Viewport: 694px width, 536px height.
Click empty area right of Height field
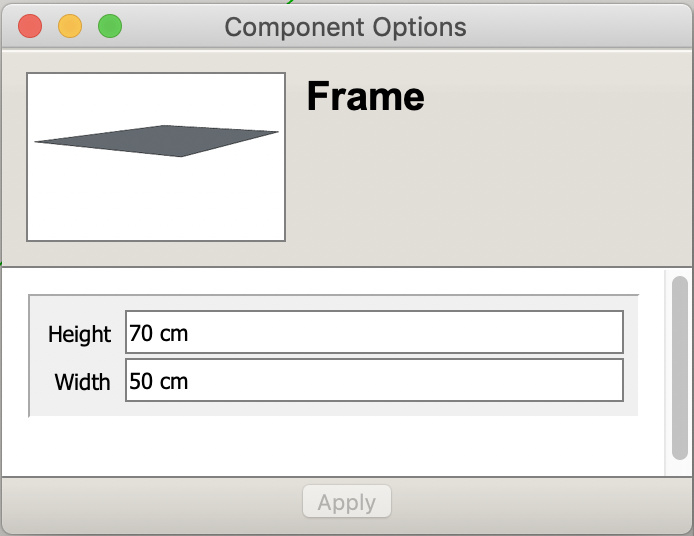point(631,332)
